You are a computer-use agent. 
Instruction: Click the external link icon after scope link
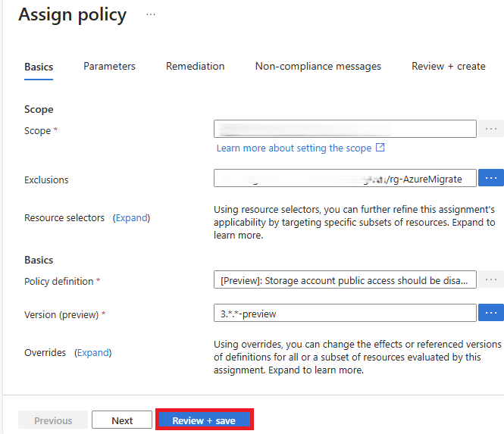(380, 148)
